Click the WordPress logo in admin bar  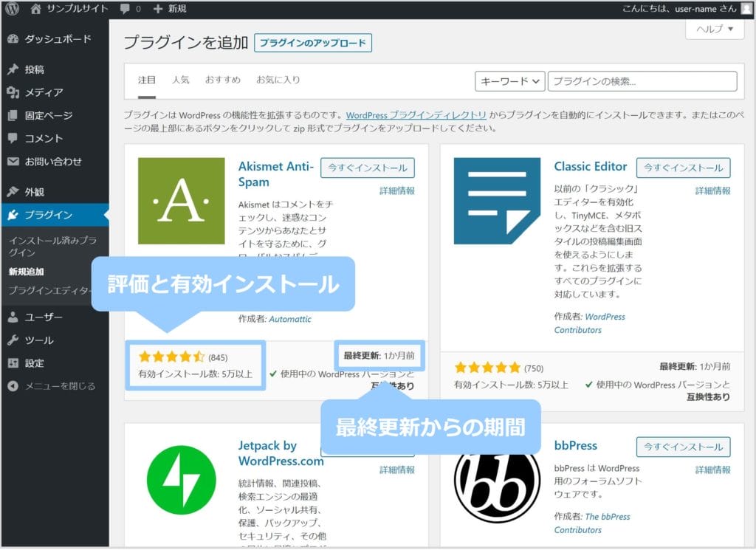(13, 9)
